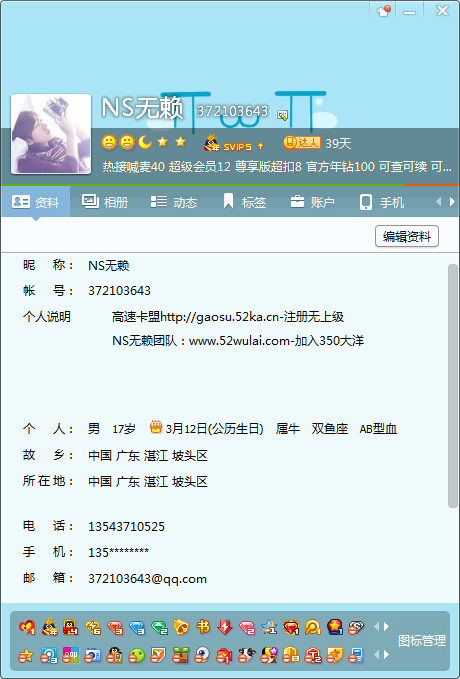Click the yellow diamond icon numbered 6
This screenshot has width=460, height=679.
click(x=93, y=627)
